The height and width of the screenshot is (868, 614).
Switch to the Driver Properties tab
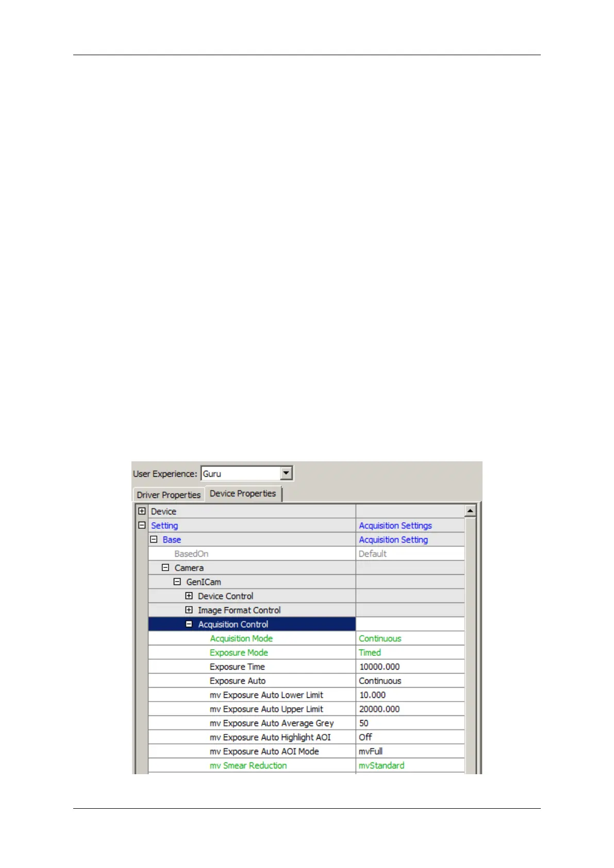[169, 495]
